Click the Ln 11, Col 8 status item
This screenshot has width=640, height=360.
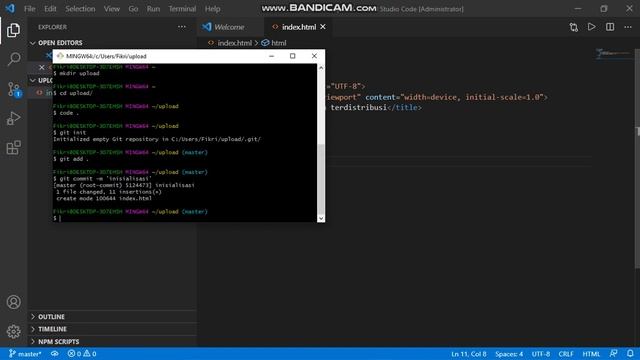[469, 354]
